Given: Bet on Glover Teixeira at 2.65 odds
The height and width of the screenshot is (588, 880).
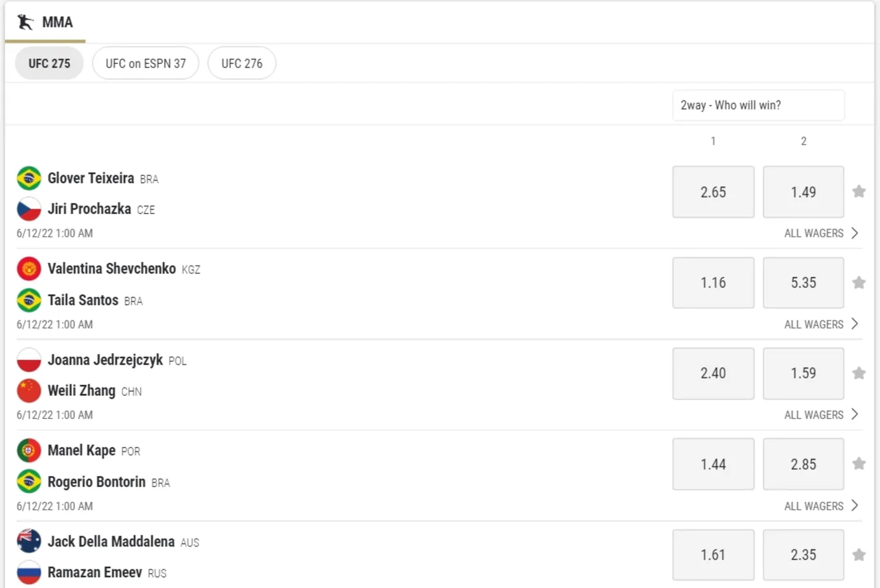Looking at the screenshot, I should click(713, 192).
